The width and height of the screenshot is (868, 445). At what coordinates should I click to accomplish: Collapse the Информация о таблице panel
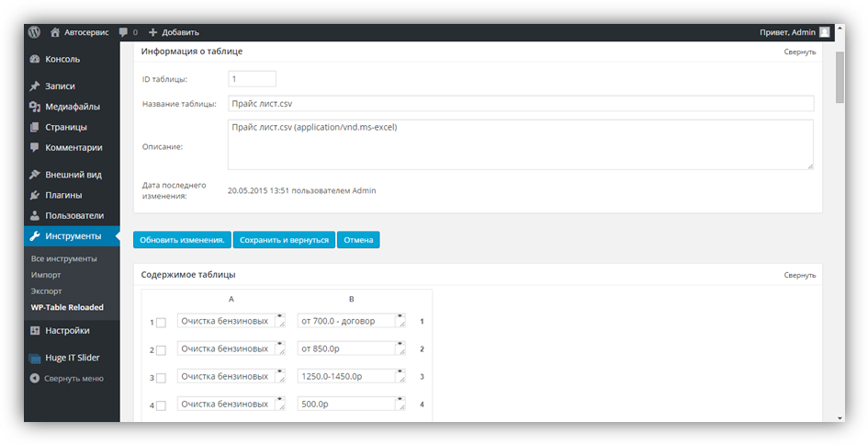pos(799,51)
